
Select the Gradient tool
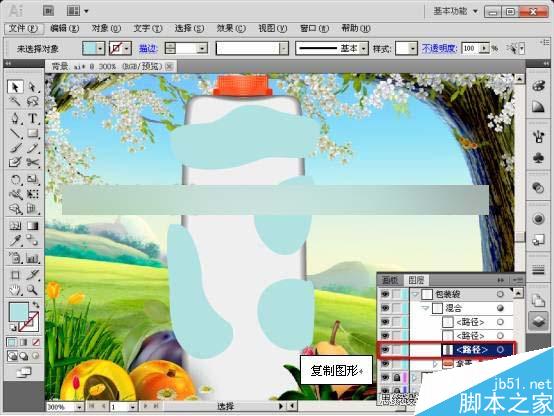point(33,225)
